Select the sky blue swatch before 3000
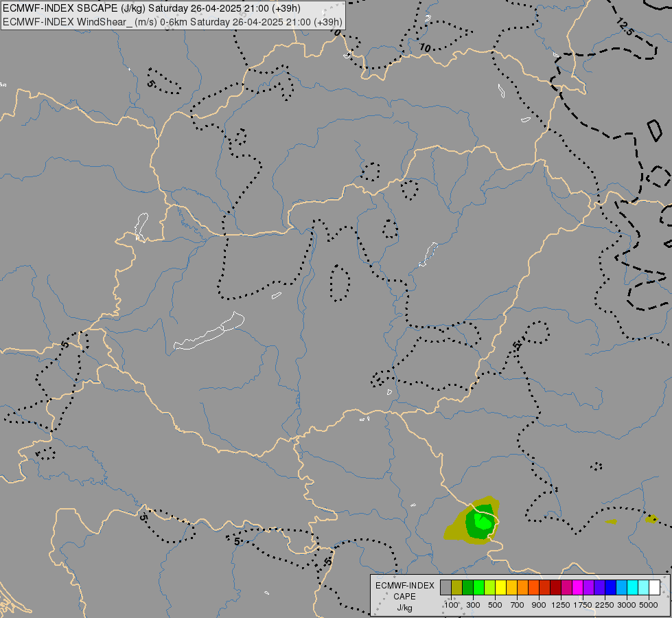This screenshot has width=672, height=618. (x=621, y=588)
